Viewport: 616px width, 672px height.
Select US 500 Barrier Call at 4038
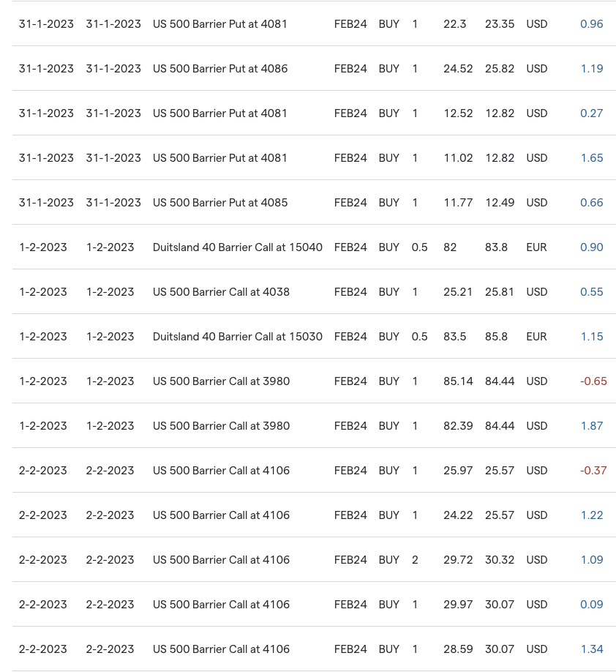point(221,292)
